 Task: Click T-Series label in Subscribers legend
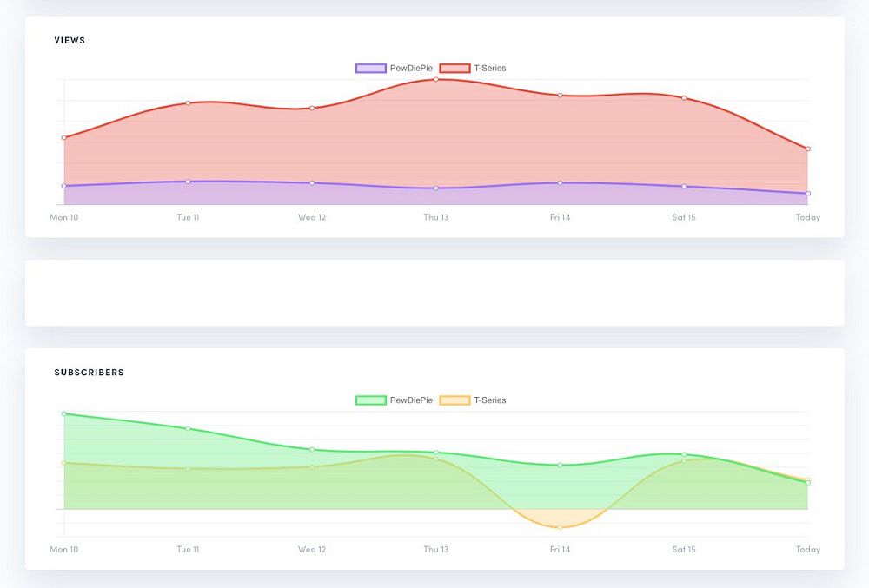[490, 400]
